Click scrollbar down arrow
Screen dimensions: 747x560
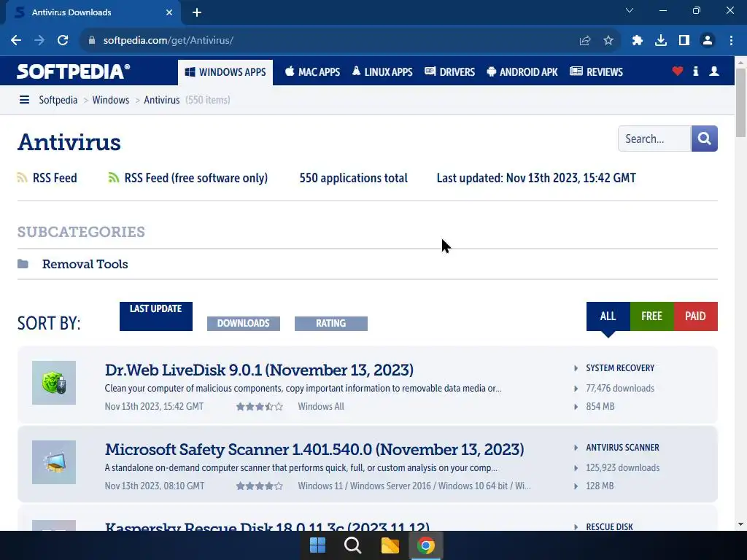click(740, 524)
